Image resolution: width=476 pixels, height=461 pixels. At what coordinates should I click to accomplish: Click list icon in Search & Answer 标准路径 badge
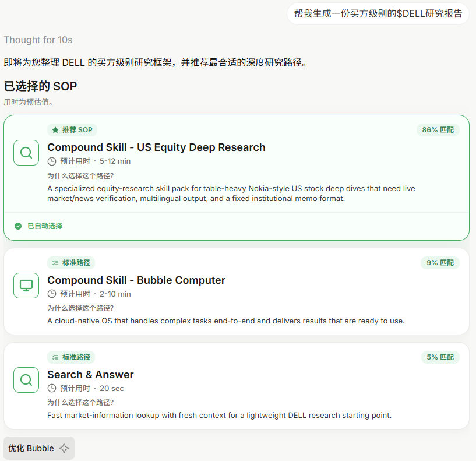click(x=55, y=357)
